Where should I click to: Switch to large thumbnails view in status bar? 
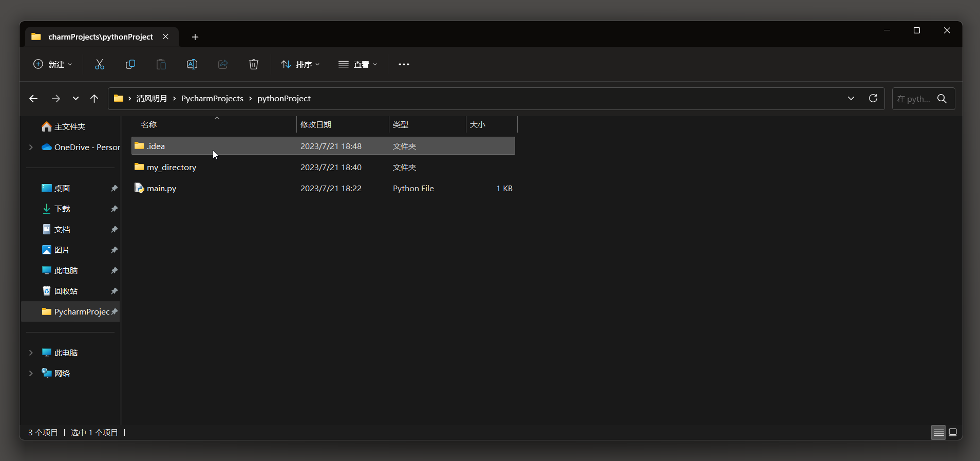pyautogui.click(x=953, y=432)
